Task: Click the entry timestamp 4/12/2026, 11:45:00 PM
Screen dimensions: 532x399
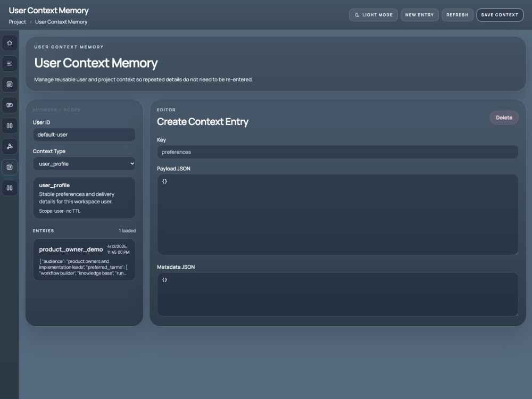Action: (119, 250)
